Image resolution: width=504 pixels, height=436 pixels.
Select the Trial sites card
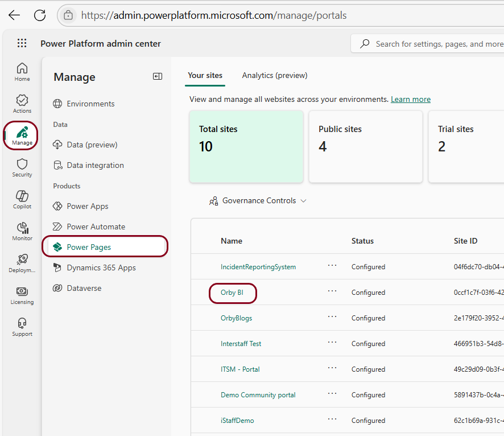466,147
